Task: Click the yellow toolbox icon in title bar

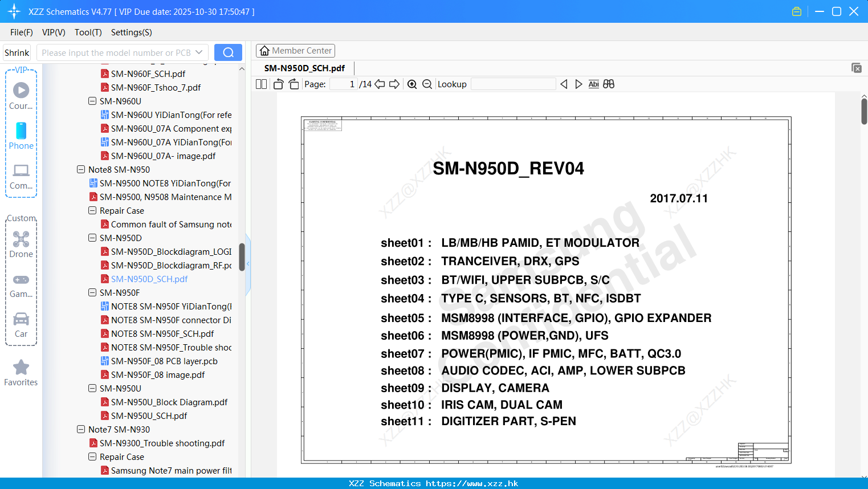Action: pyautogui.click(x=797, y=11)
